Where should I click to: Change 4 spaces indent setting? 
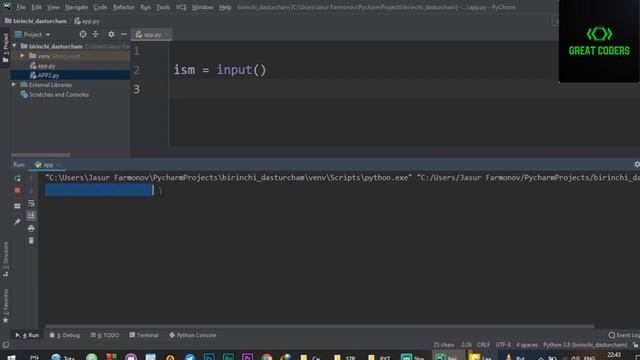tap(527, 345)
